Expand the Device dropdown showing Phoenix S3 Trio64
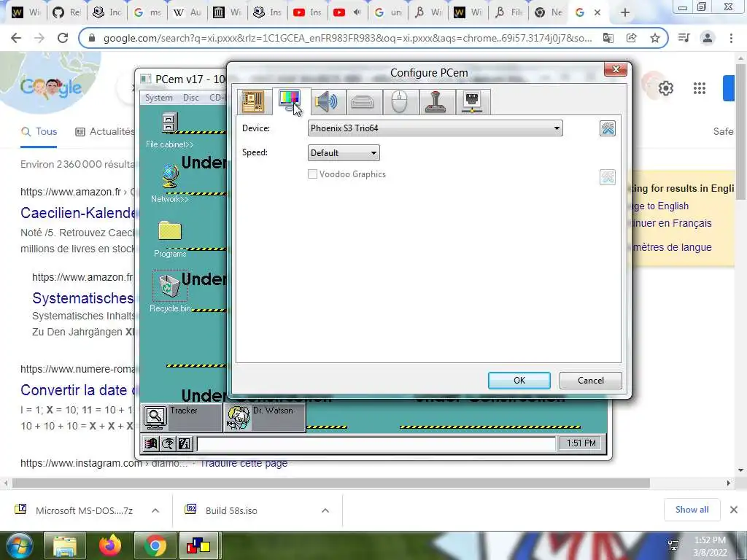This screenshot has height=560, width=747. (x=435, y=128)
